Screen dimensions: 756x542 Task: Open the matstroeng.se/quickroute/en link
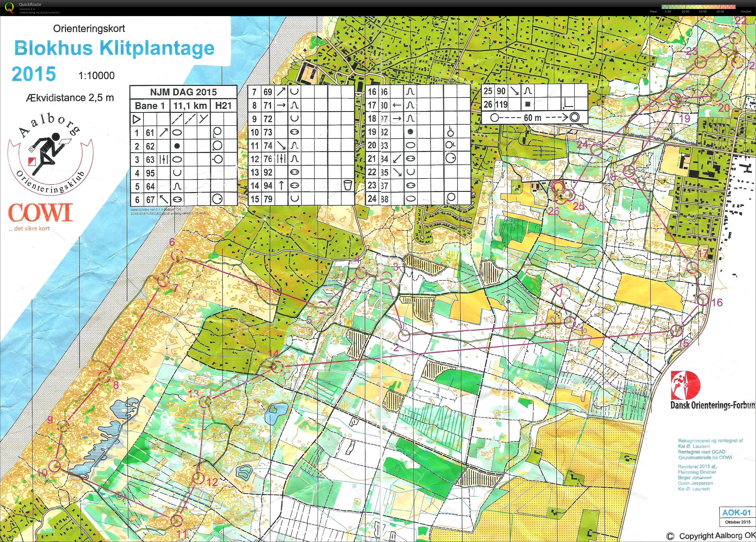click(x=39, y=12)
